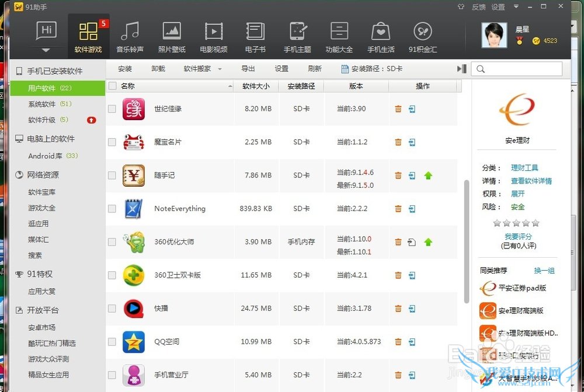Click the search input field
This screenshot has height=392, width=584.
point(517,69)
